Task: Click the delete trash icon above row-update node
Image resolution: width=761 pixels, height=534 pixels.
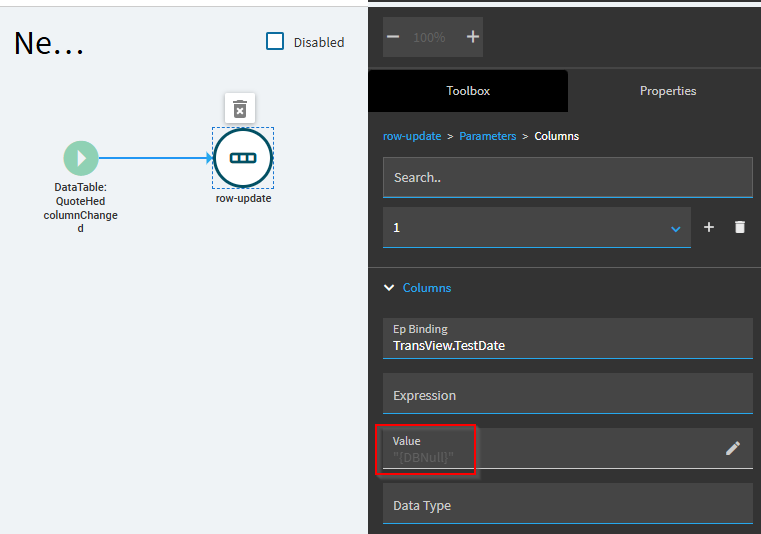Action: 240,108
